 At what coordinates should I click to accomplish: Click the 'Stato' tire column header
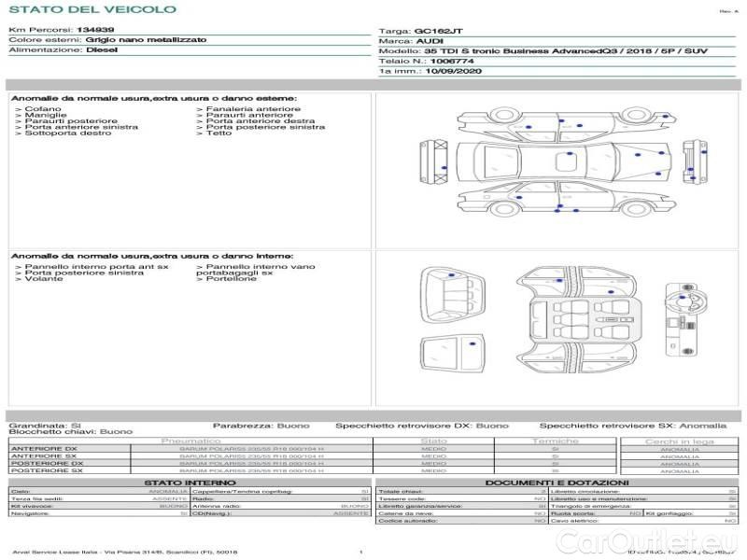434,441
